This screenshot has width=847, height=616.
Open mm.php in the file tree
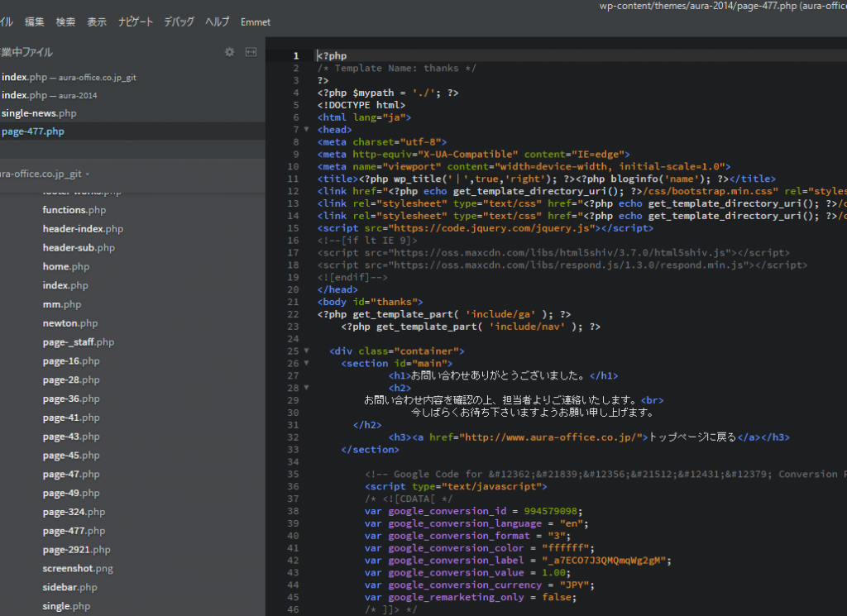pyautogui.click(x=62, y=304)
